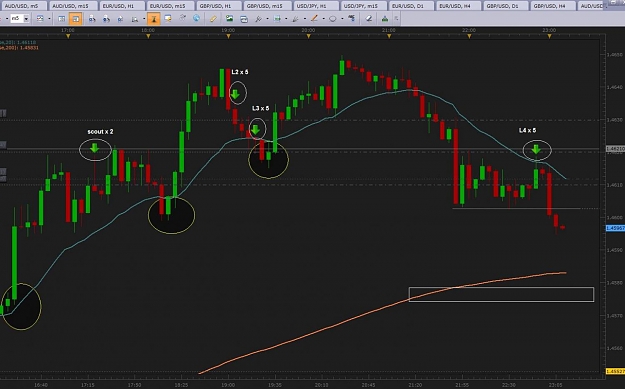This screenshot has width=625, height=389.
Task: Select the USD/JPY, H1 tab
Action: tap(316, 6)
